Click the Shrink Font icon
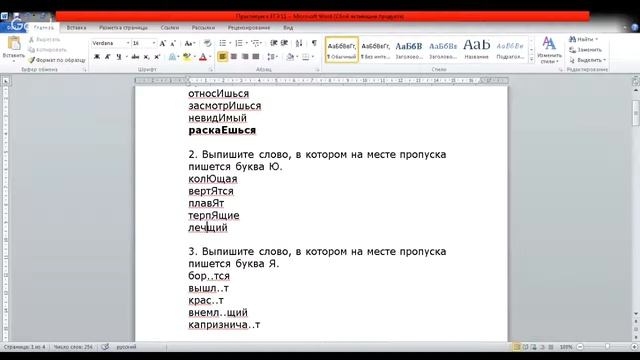Screen dimensions: 640x360 point(173,43)
